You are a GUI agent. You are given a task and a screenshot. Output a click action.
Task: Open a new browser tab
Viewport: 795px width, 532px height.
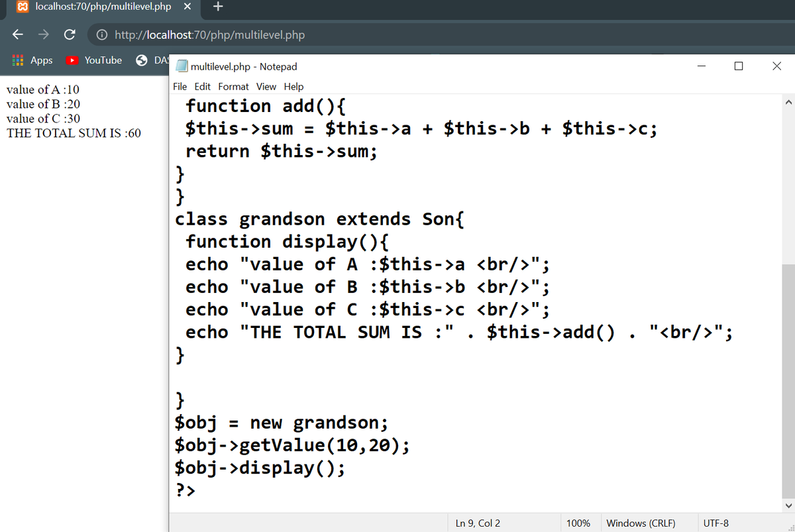(x=219, y=7)
